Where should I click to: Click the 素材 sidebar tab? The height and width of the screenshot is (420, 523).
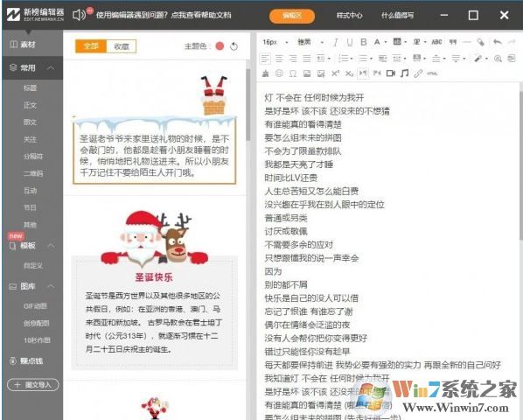23,45
